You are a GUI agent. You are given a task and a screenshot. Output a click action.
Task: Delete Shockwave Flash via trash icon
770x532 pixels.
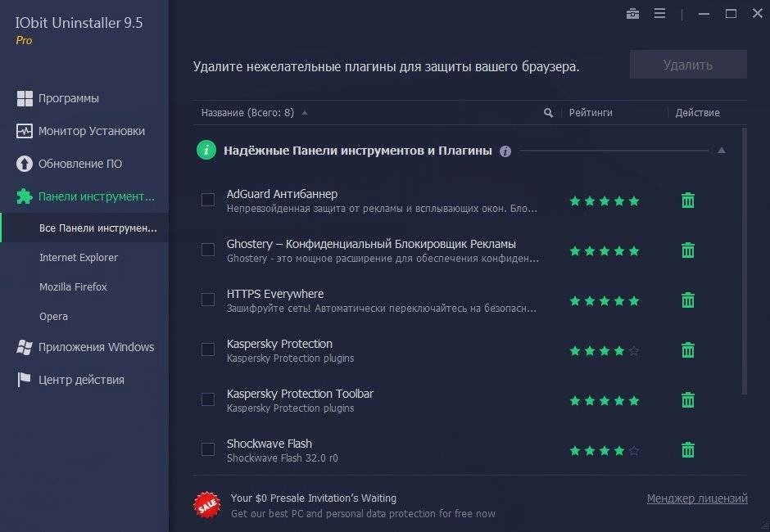(x=688, y=449)
